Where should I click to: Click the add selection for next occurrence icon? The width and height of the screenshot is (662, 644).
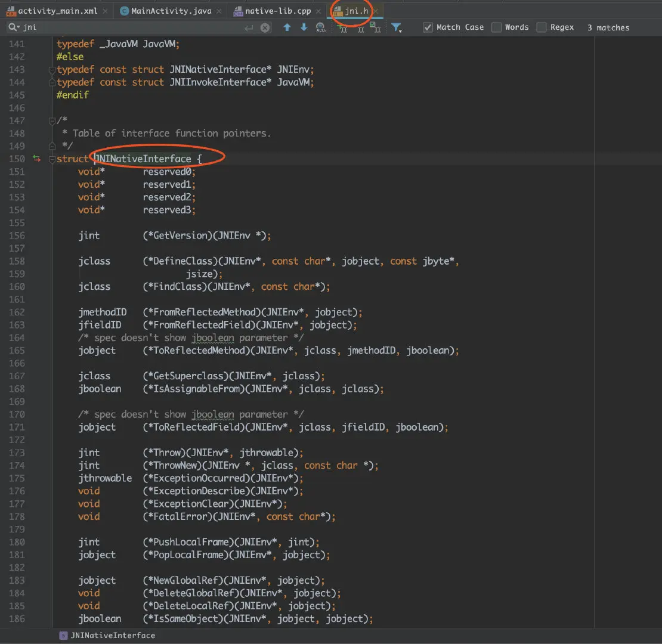(x=343, y=27)
